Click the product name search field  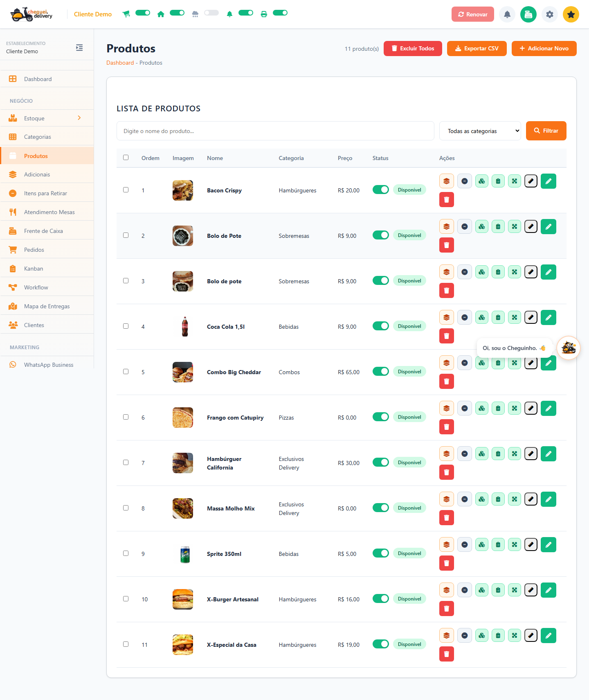point(275,131)
